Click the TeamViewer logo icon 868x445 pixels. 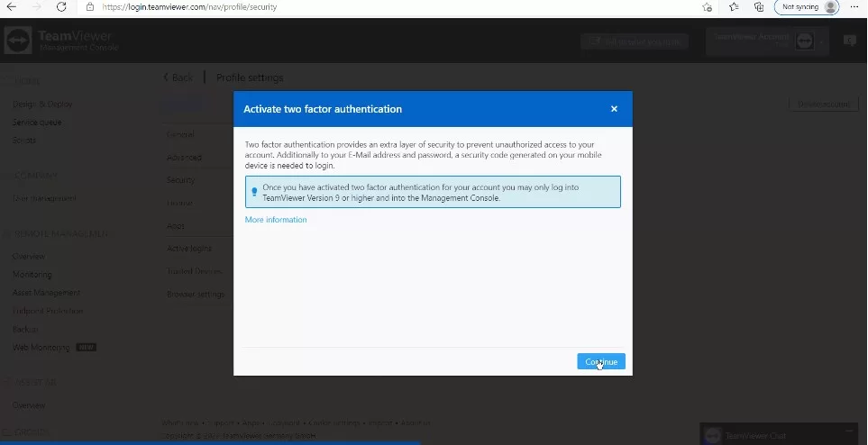coord(17,41)
